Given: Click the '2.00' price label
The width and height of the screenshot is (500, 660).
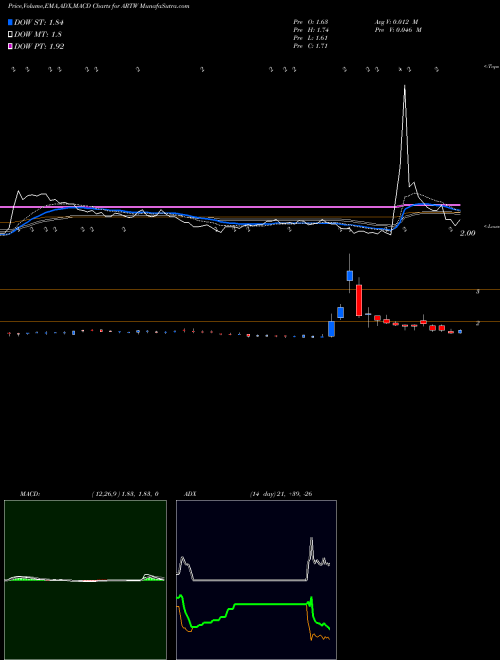Looking at the screenshot, I should point(467,233).
